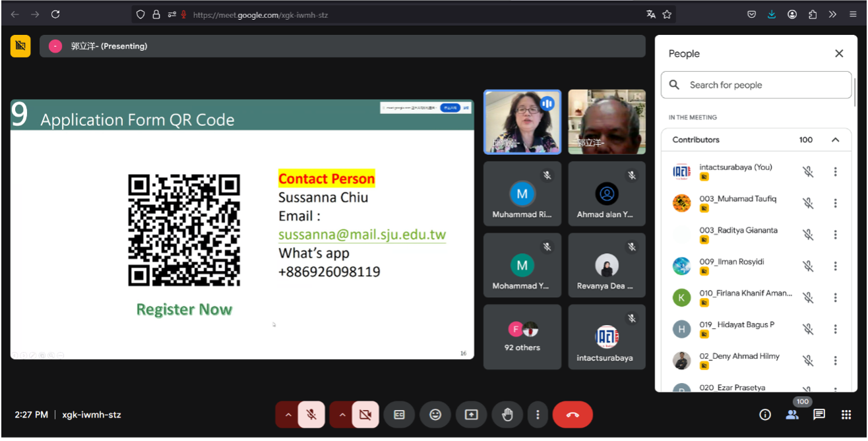Open video settings arrow beside camera
Screen dimensions: 868x441
pos(342,415)
